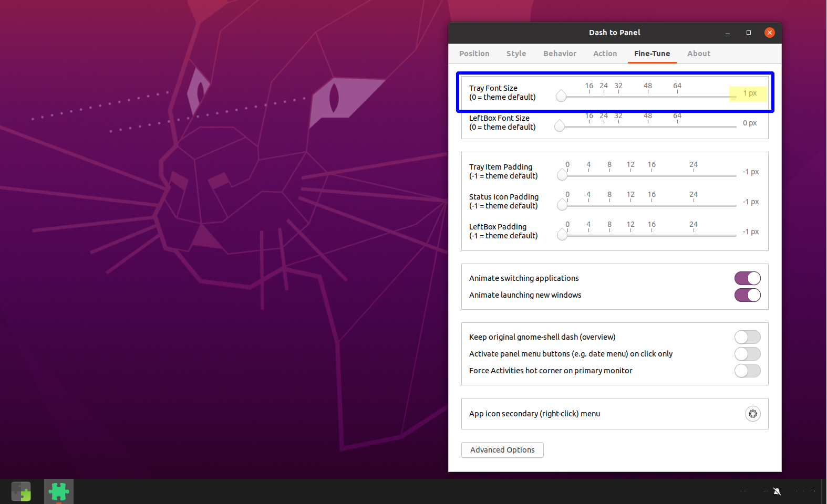Screen dimensions: 827x504
Task: Click the 'Status Icon Padding' label
Action: (x=504, y=197)
